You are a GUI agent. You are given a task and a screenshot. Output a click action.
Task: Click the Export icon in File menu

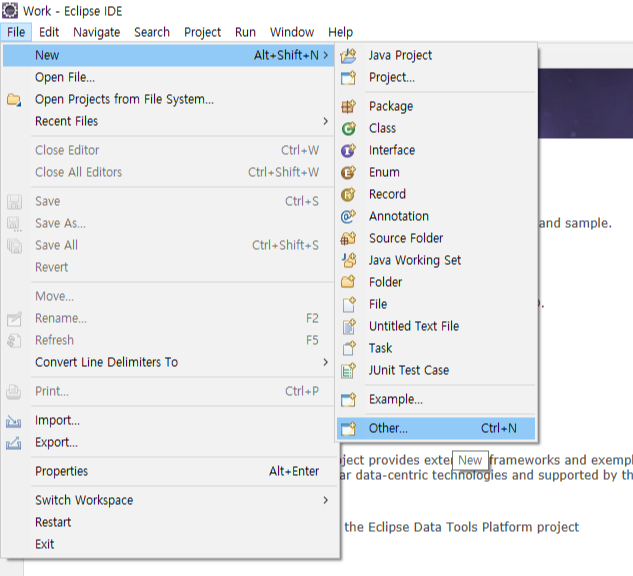[14, 443]
